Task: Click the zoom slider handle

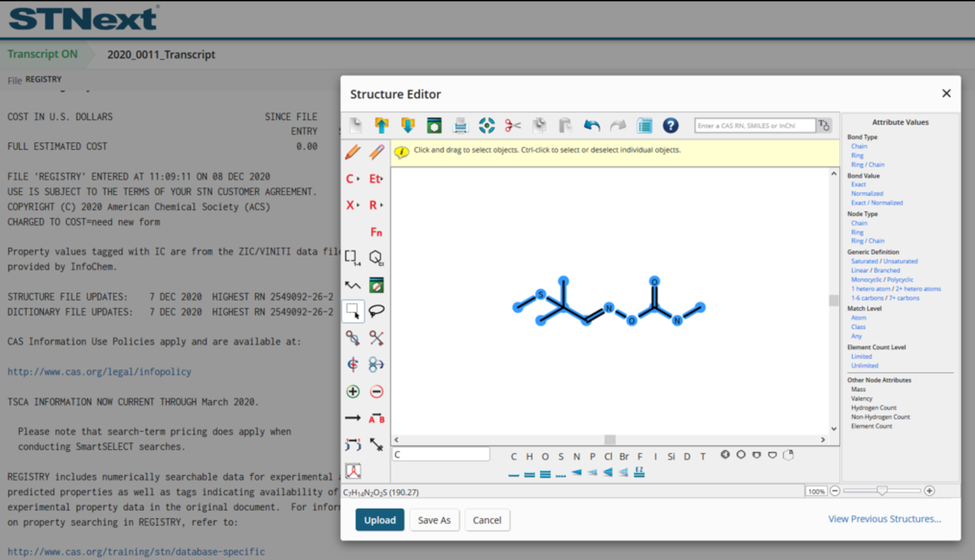Action: [882, 491]
